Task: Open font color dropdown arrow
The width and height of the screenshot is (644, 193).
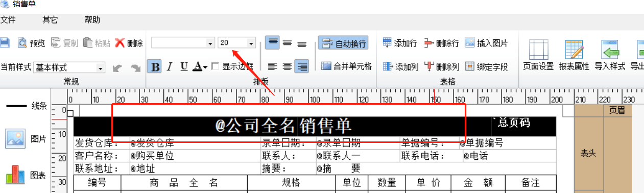Action: [205, 67]
